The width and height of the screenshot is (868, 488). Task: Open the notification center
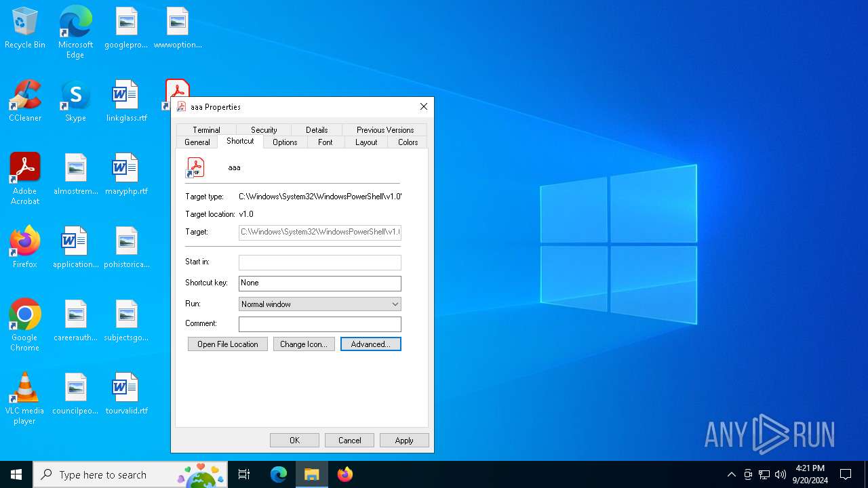846,474
